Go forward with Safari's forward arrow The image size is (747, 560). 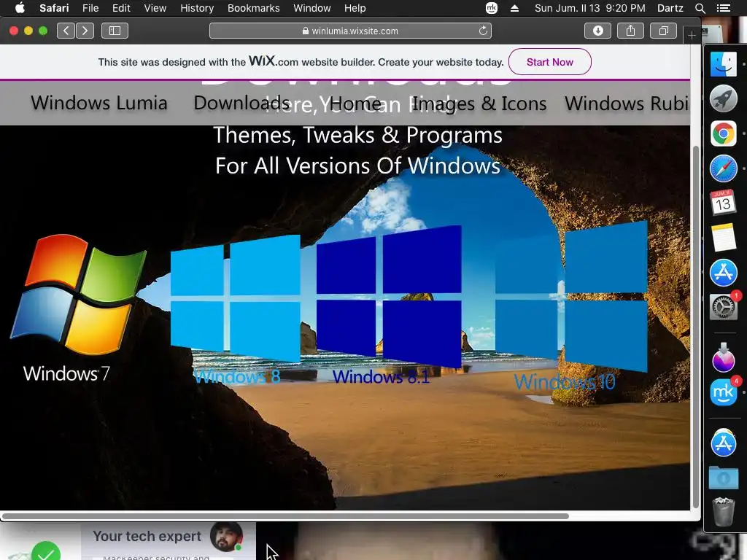pyautogui.click(x=85, y=31)
